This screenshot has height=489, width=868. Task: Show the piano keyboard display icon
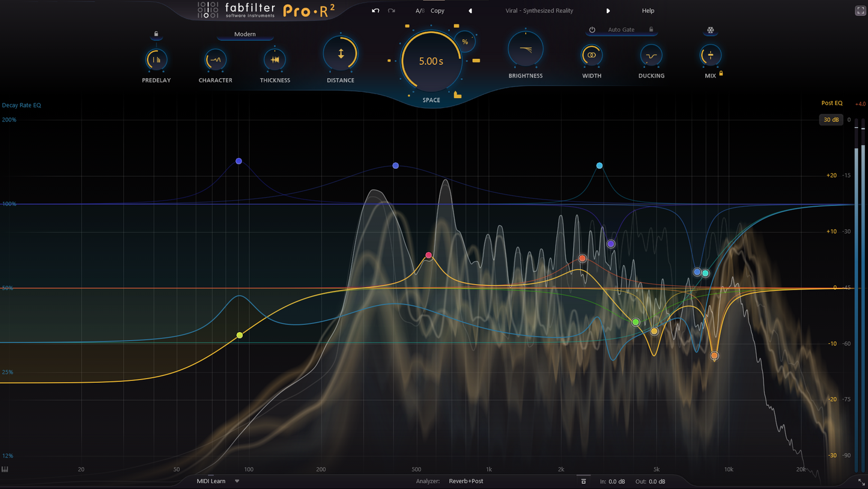click(x=5, y=469)
